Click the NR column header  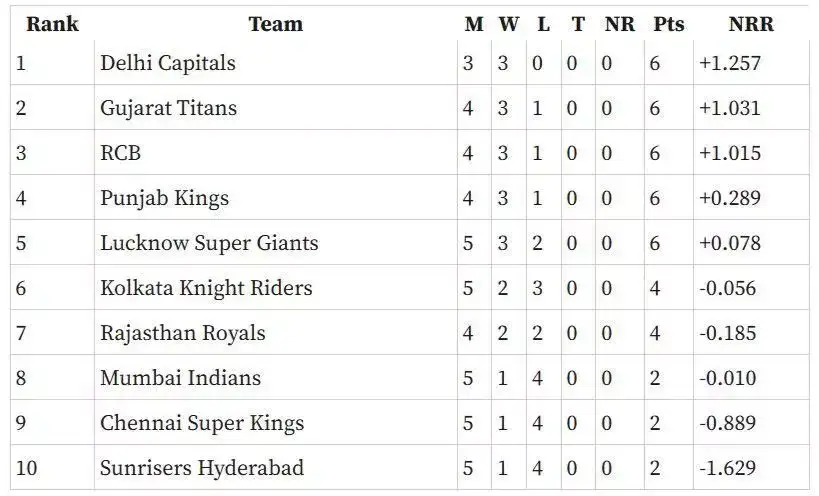click(x=619, y=24)
